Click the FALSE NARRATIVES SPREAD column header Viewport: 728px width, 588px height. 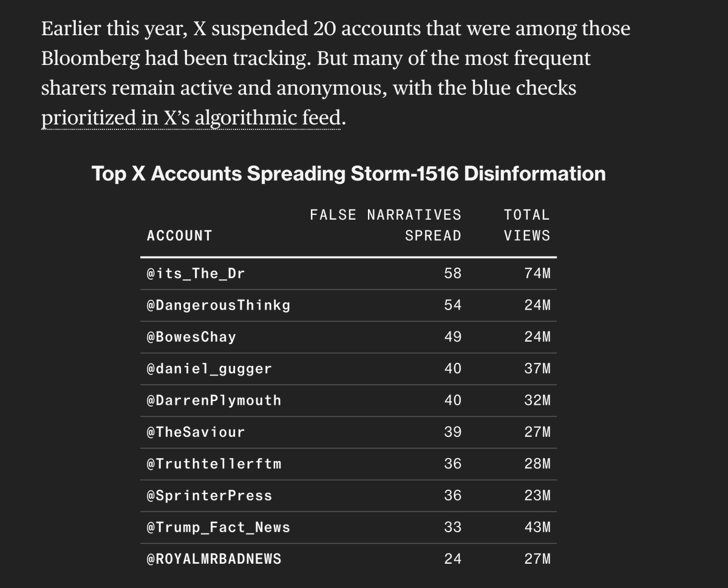pos(386,225)
